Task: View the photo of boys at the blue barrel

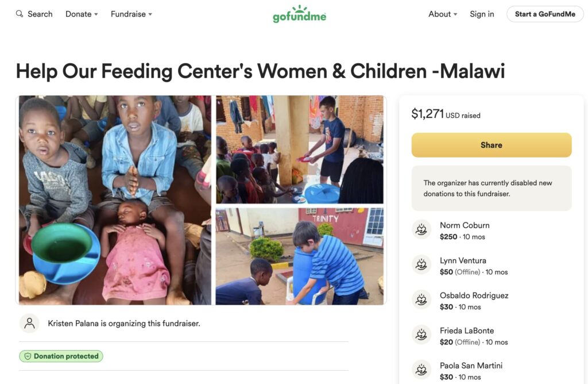Action: [300, 256]
